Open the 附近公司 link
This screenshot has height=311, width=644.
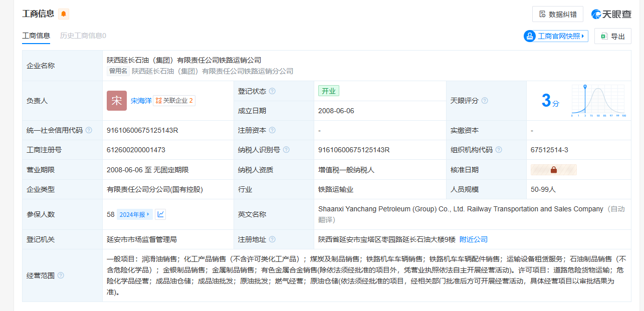(473, 239)
